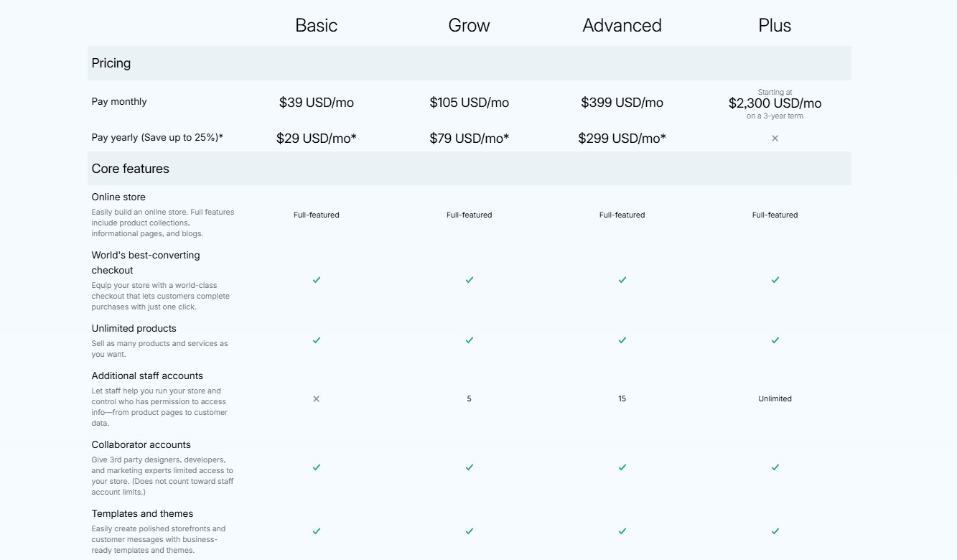The height and width of the screenshot is (560, 957).
Task: Click the 15 staff accounts value under Advanced
Action: (622, 398)
